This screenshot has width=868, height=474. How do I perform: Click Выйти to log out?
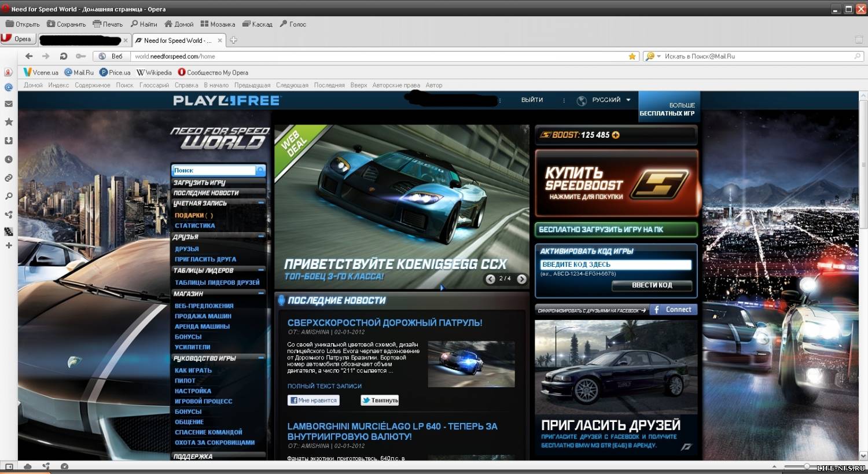532,100
